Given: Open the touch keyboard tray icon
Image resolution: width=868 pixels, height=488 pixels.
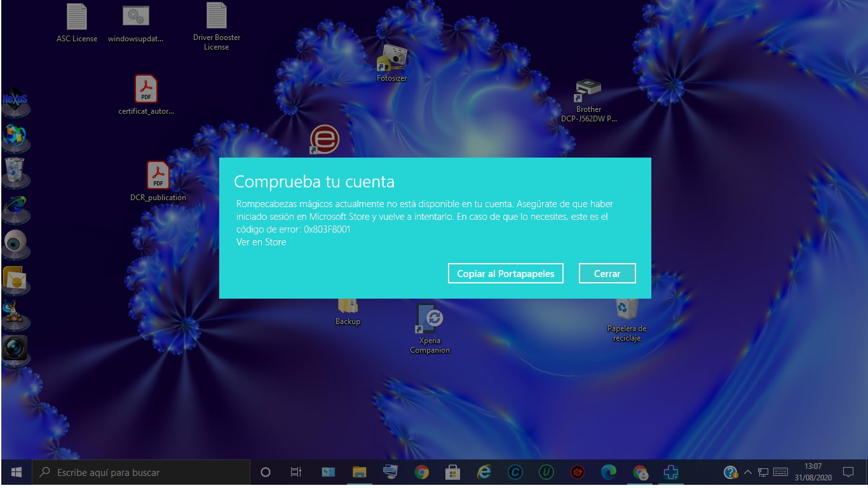Looking at the screenshot, I should click(781, 472).
